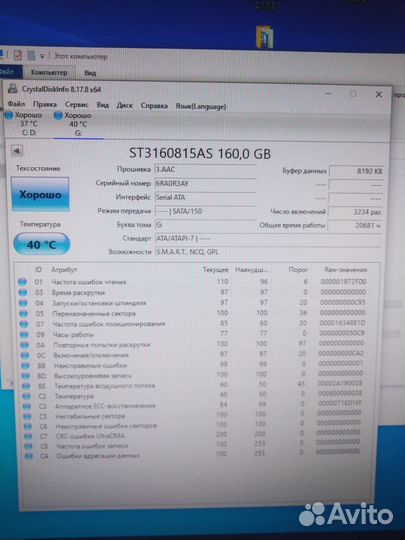Screen dimensions: 405x540
Task: Click status icon of attribute 0C Включения/отключения
Action: pos(25,355)
